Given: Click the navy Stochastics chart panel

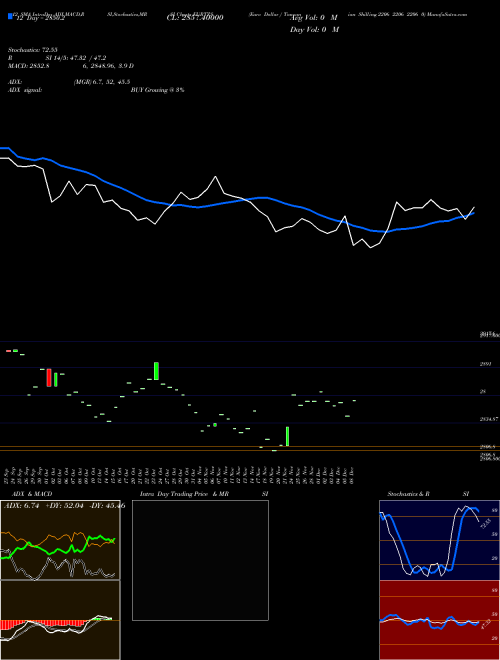Looking at the screenshot, I should pyautogui.click(x=439, y=540).
